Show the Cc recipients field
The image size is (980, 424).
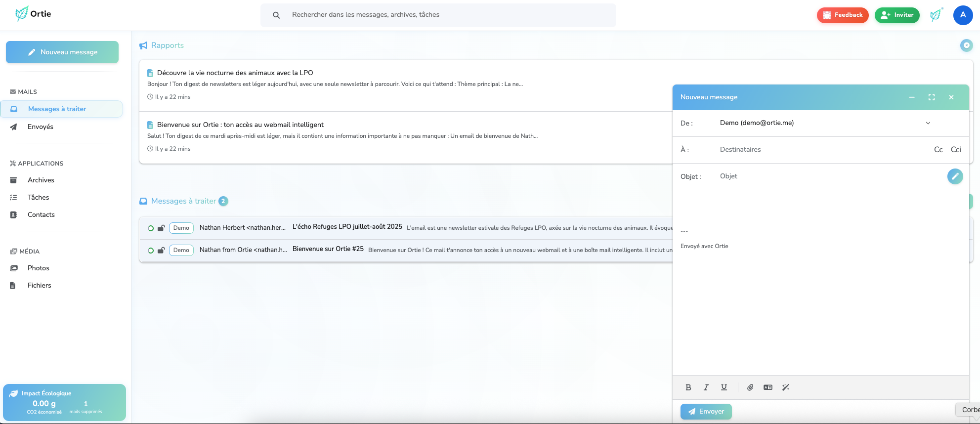[x=938, y=150]
